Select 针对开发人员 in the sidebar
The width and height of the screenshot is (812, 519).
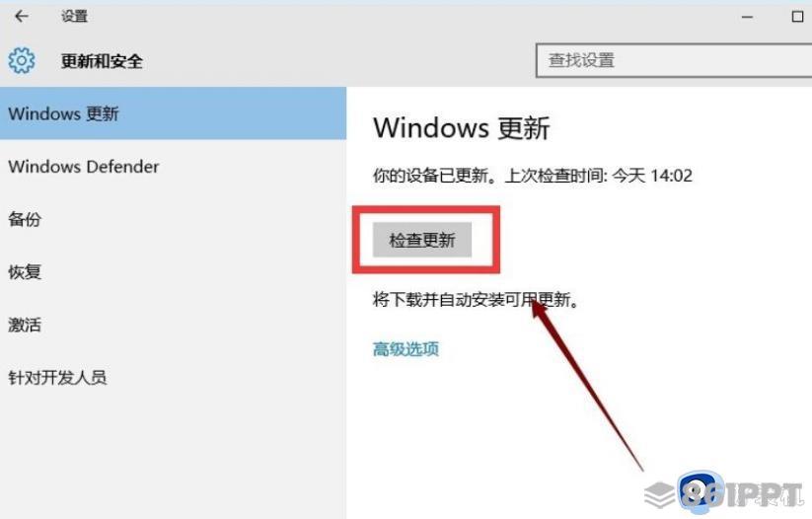point(173,377)
